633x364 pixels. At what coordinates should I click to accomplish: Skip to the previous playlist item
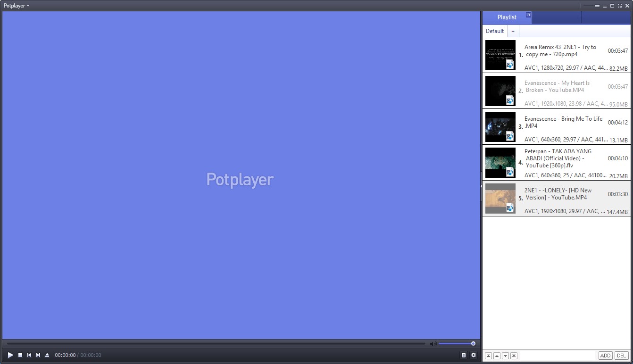point(29,355)
